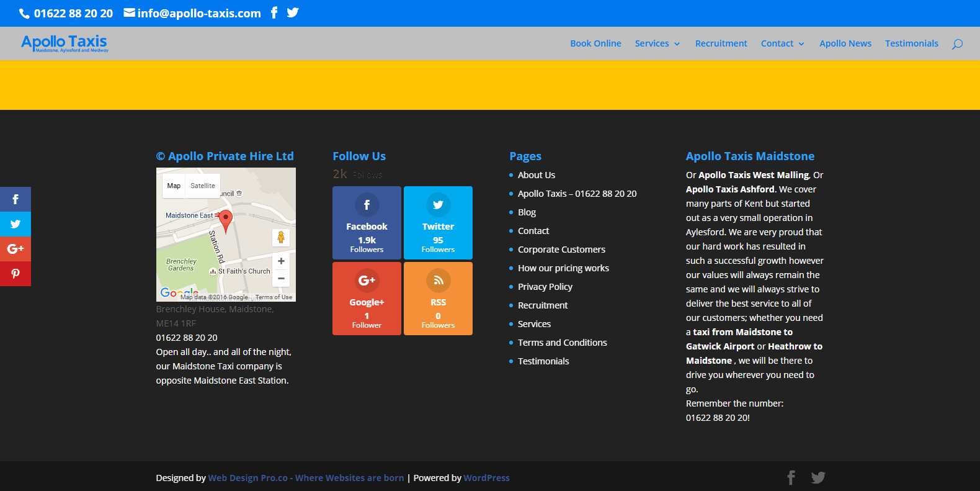Open Recruitment link under Pages
The height and width of the screenshot is (491, 980).
pyautogui.click(x=543, y=305)
